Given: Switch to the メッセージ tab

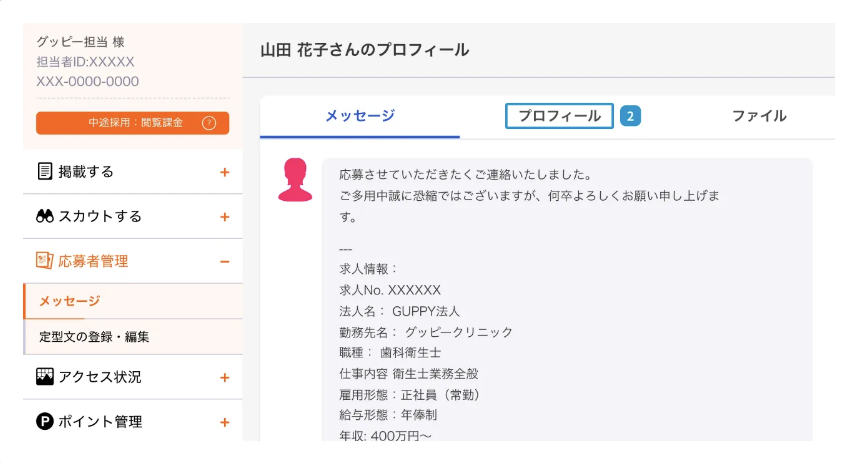Looking at the screenshot, I should click(360, 116).
